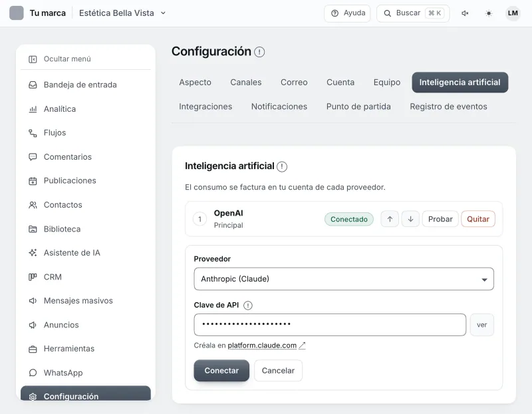Focus the Clave de API field

coord(330,325)
